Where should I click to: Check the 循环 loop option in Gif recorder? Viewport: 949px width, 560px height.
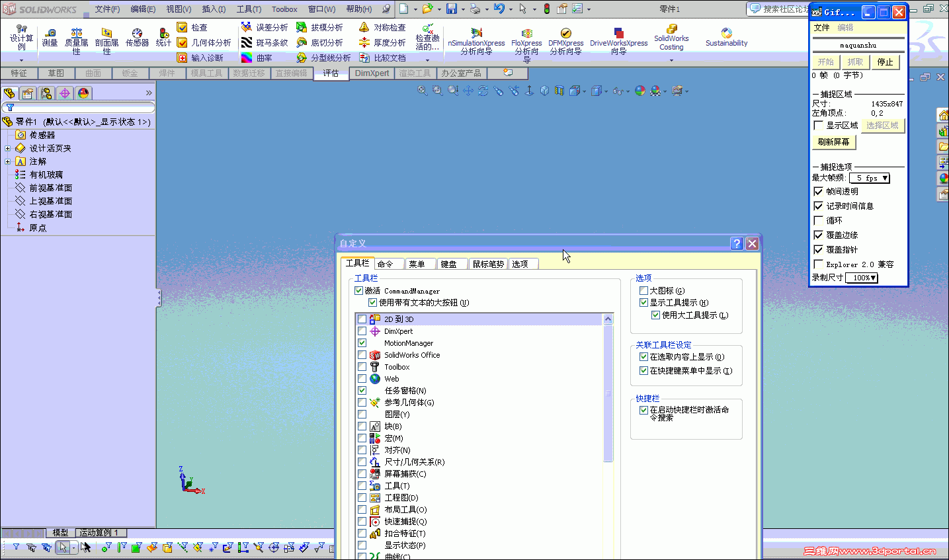818,220
